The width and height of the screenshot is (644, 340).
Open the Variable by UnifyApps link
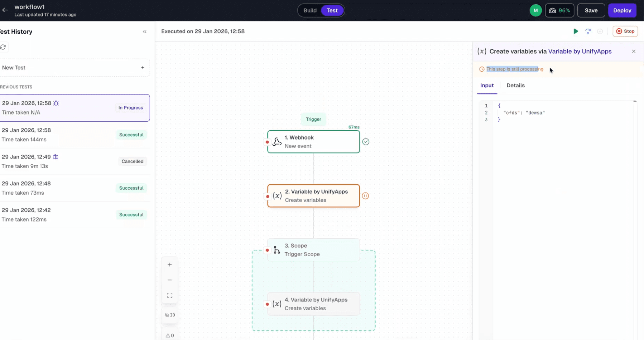(580, 52)
